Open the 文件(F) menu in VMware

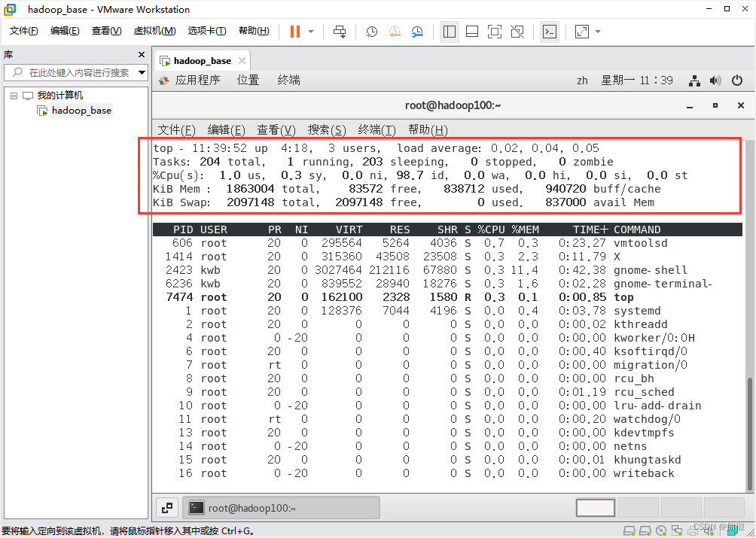[x=23, y=31]
